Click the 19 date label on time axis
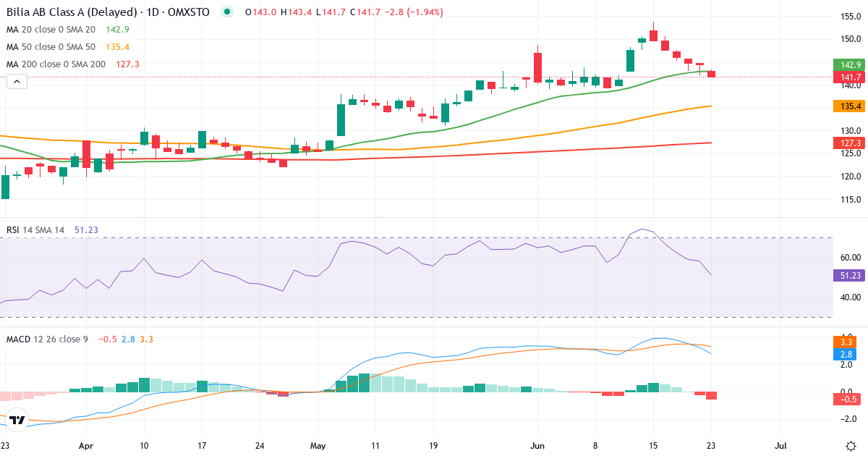 pos(433,447)
